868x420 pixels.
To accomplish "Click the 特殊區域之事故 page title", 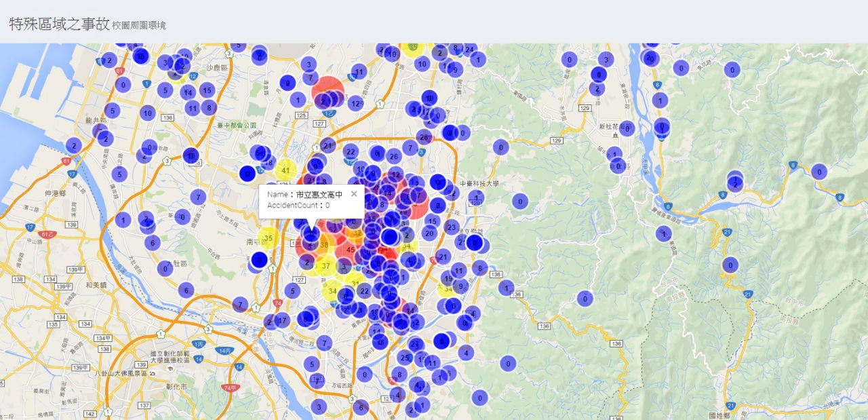I will (59, 24).
